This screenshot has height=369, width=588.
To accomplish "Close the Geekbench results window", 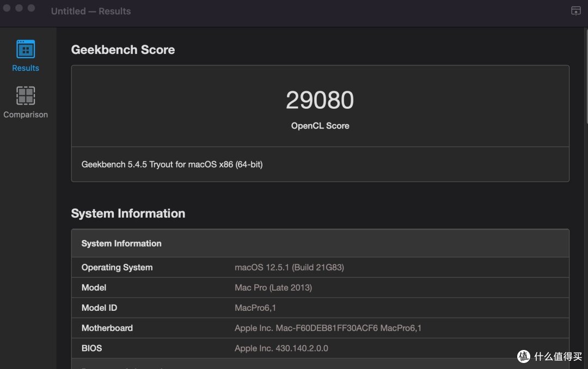I will coord(7,8).
